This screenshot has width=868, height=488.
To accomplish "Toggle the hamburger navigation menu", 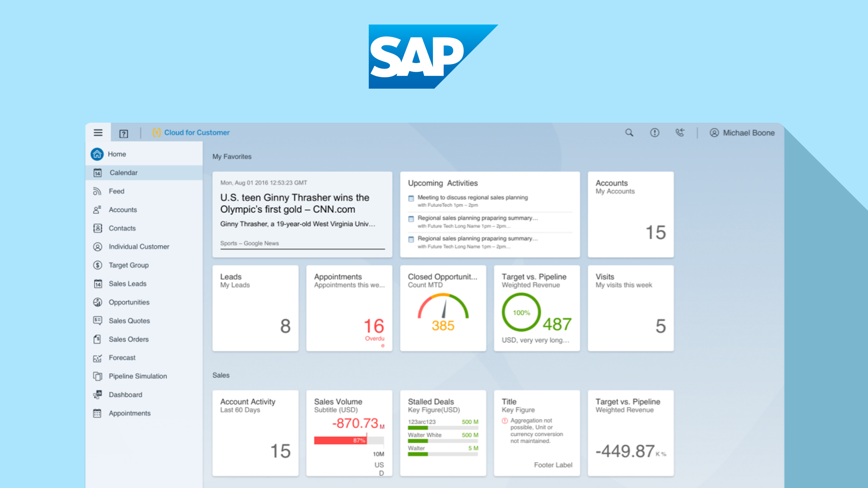I will [x=98, y=133].
